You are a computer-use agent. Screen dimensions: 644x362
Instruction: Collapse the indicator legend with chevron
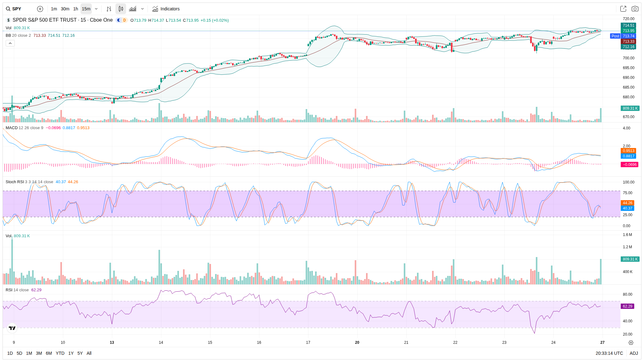10,43
